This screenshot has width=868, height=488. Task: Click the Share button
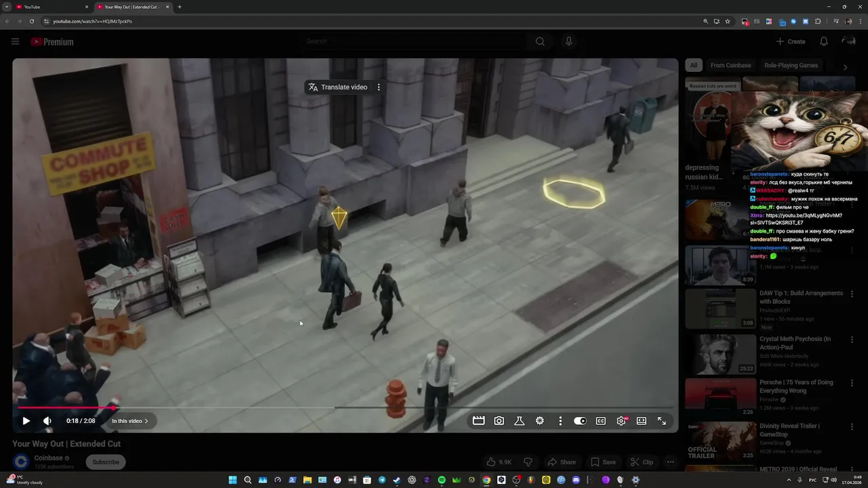561,462
